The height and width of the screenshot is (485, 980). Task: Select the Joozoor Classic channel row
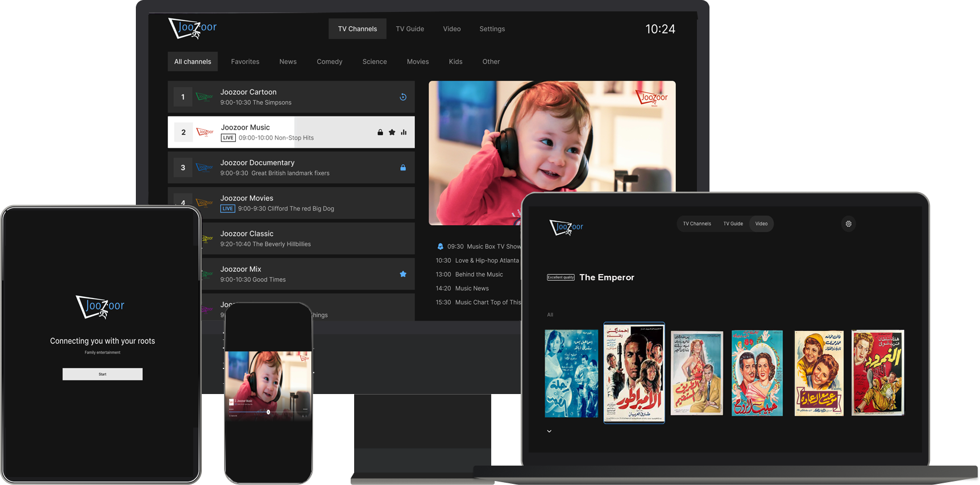(307, 239)
